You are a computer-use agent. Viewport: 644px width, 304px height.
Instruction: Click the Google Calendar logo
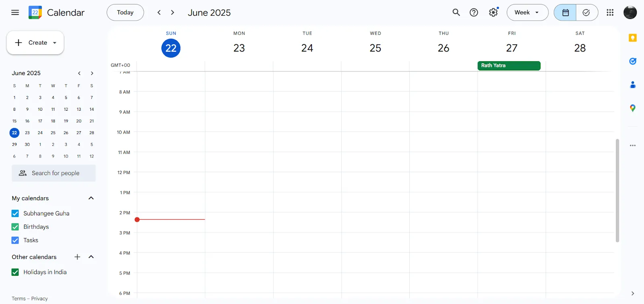(x=35, y=12)
